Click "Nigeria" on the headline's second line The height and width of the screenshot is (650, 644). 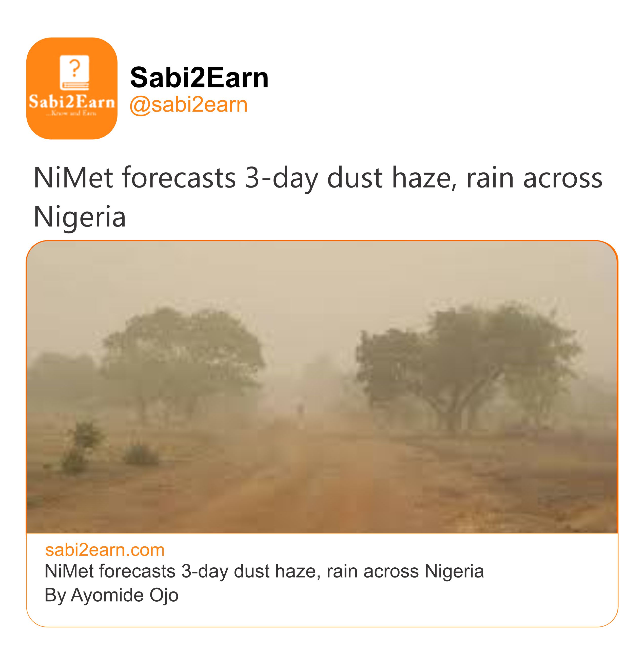coord(80,217)
